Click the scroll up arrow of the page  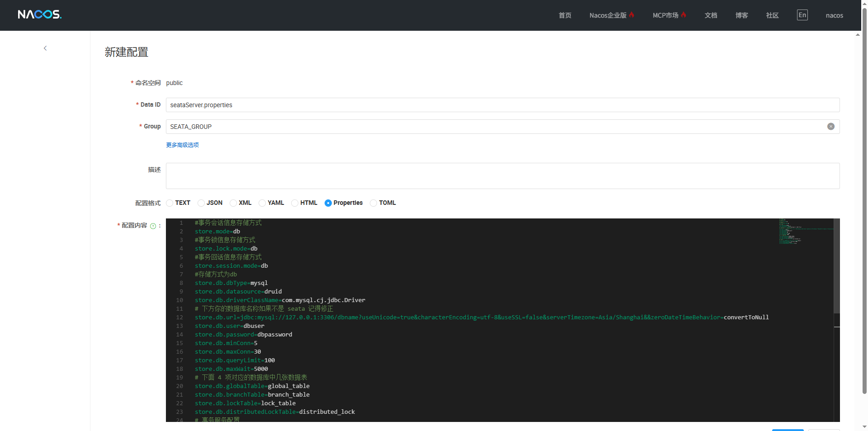pos(858,35)
